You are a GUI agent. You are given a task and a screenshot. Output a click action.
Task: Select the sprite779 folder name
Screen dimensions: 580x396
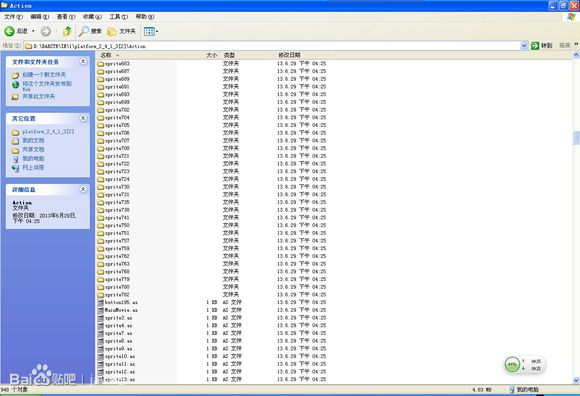[117, 279]
